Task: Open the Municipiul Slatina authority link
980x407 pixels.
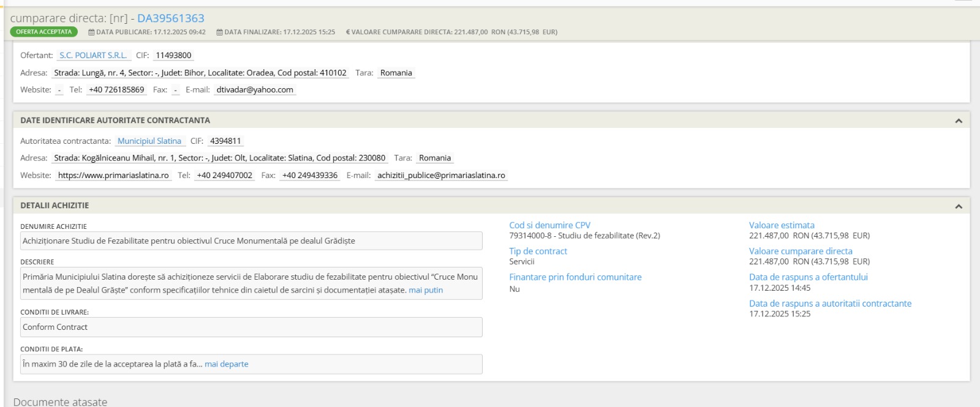Action: (149, 141)
